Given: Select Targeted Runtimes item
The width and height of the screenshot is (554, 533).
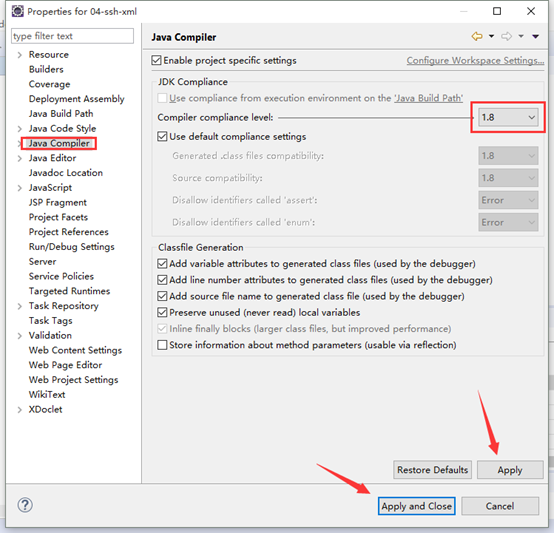Looking at the screenshot, I should (x=69, y=291).
